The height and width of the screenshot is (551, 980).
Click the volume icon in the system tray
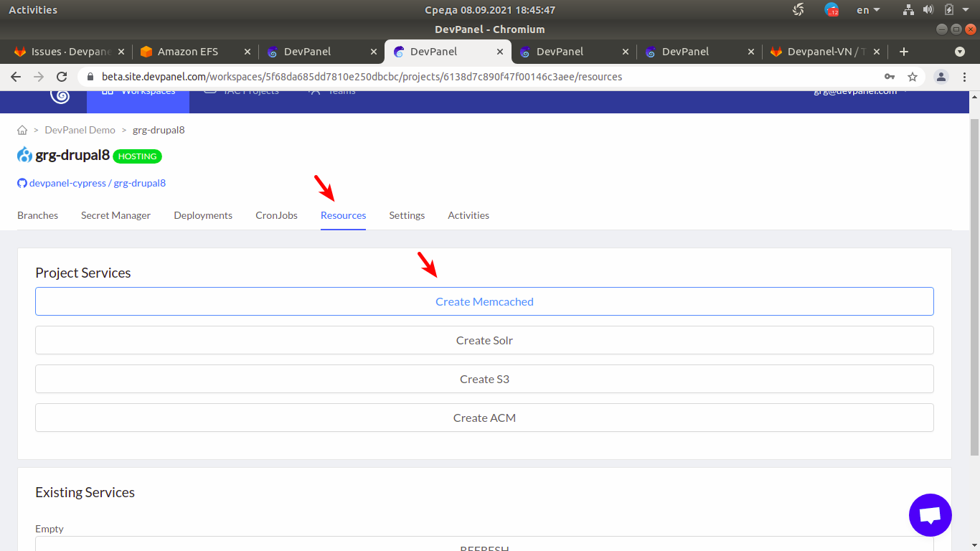(930, 9)
